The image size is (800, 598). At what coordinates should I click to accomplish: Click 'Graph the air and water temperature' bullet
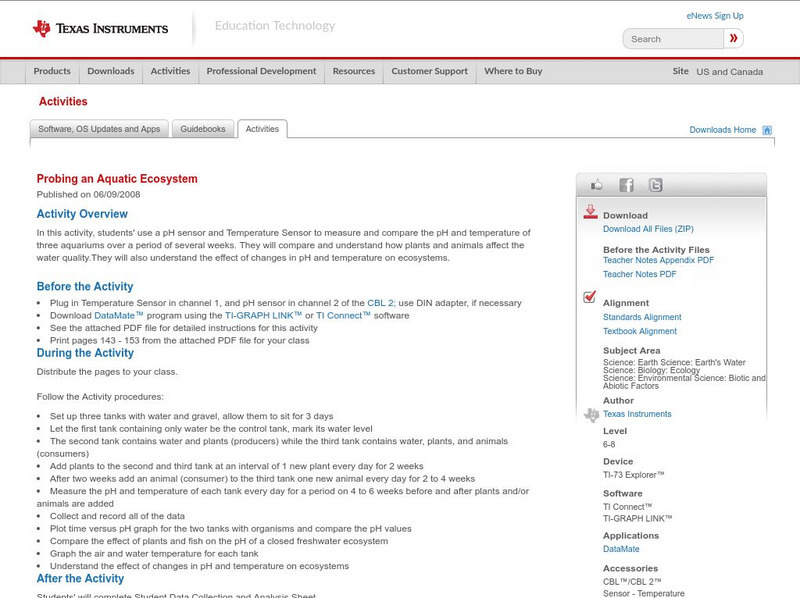pos(154,554)
